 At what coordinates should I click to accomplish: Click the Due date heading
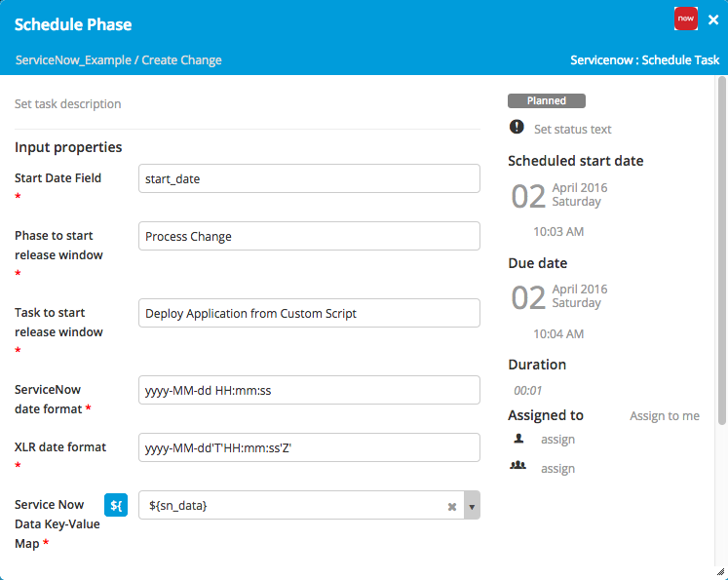click(x=538, y=263)
